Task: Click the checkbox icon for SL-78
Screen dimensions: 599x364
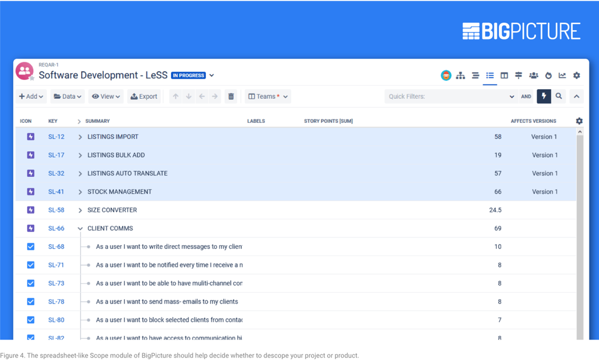Action: point(31,302)
